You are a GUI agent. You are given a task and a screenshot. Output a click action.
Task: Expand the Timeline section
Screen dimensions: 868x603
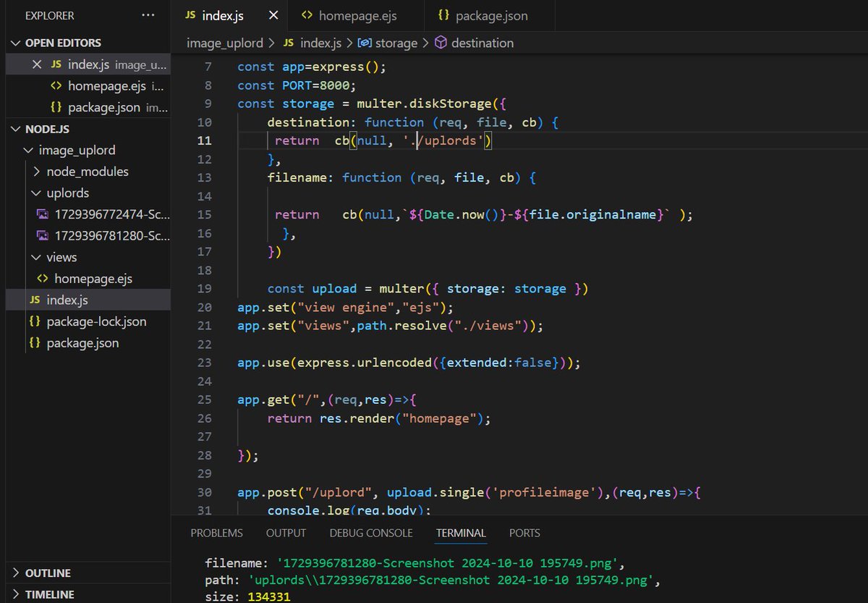16,594
